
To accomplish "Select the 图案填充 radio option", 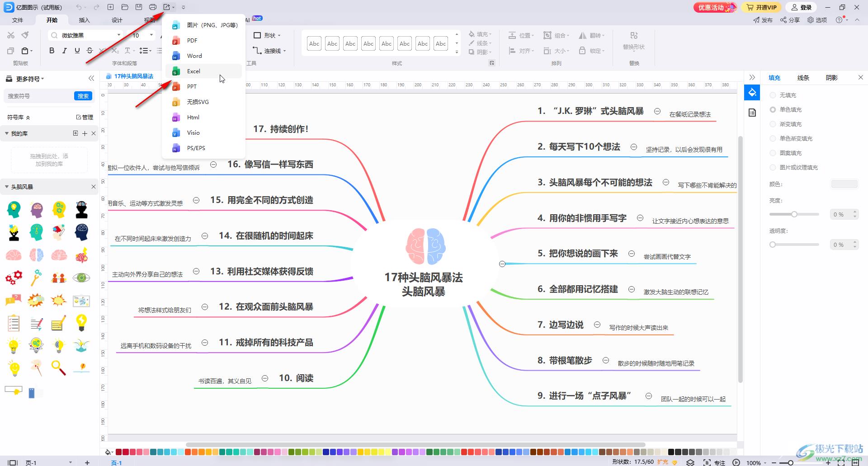I will coord(773,153).
